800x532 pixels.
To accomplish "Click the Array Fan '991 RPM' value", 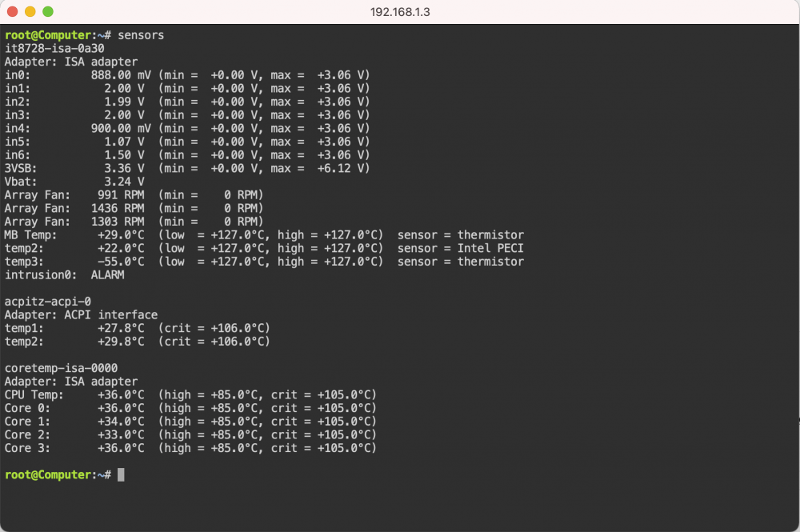I will coord(121,195).
